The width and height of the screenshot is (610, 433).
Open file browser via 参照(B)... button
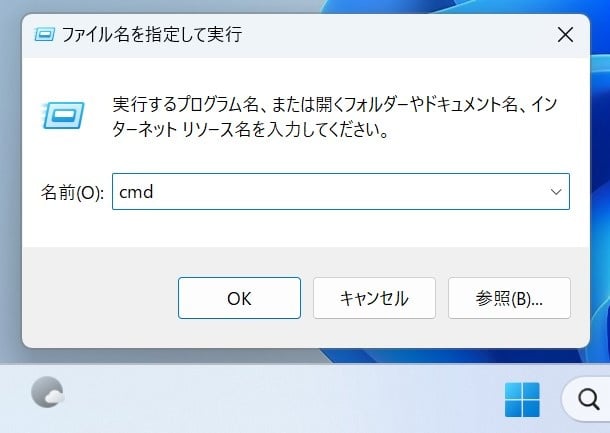click(x=509, y=298)
